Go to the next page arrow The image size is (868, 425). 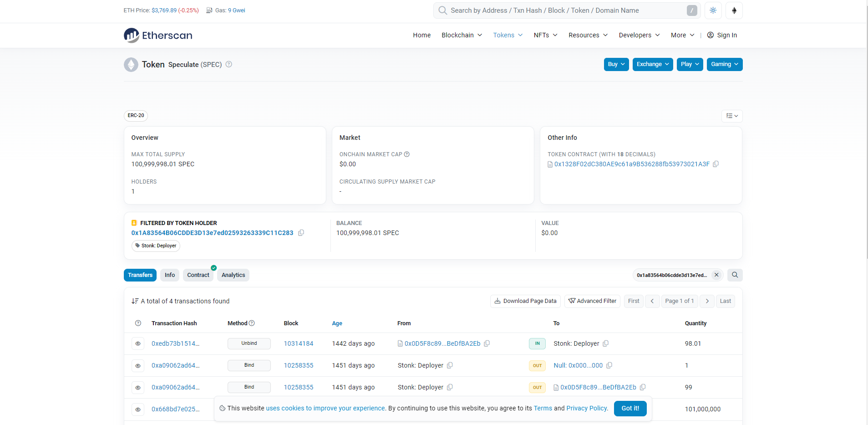707,301
